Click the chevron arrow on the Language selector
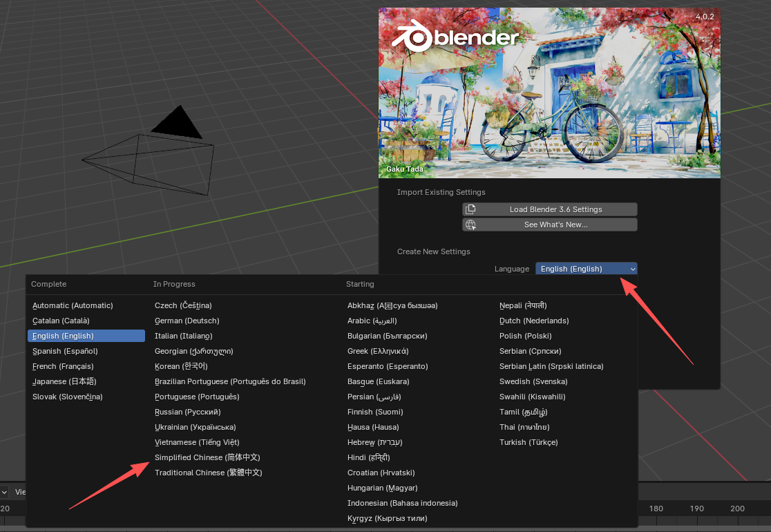Screen dimensions: 771x532 pyautogui.click(x=632, y=269)
